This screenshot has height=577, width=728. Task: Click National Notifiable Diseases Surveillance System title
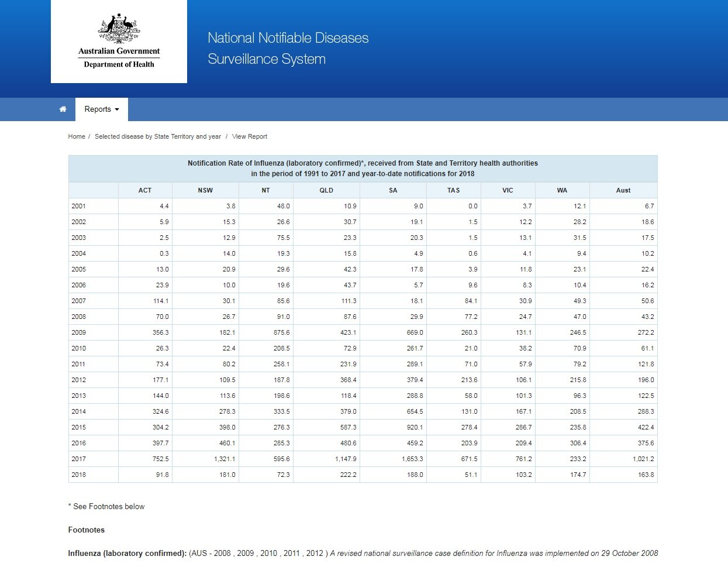(288, 49)
